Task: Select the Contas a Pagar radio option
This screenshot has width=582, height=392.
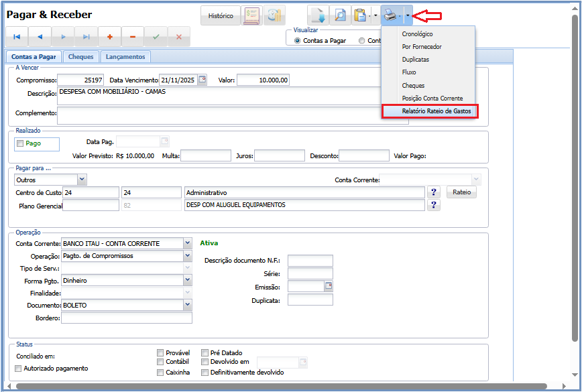Action: (x=298, y=41)
